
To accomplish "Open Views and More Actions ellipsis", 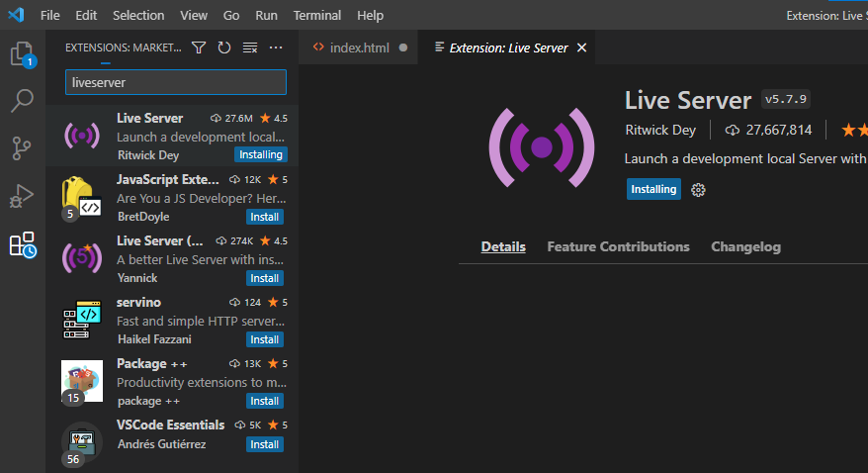I will tap(276, 47).
